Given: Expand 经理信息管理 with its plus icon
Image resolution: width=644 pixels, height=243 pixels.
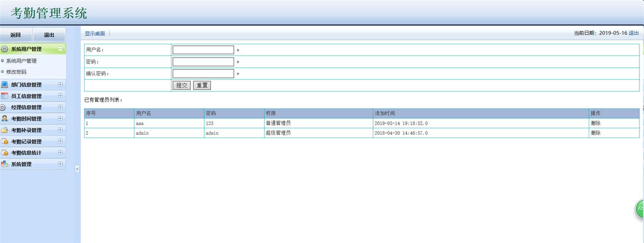Looking at the screenshot, I should [x=60, y=107].
